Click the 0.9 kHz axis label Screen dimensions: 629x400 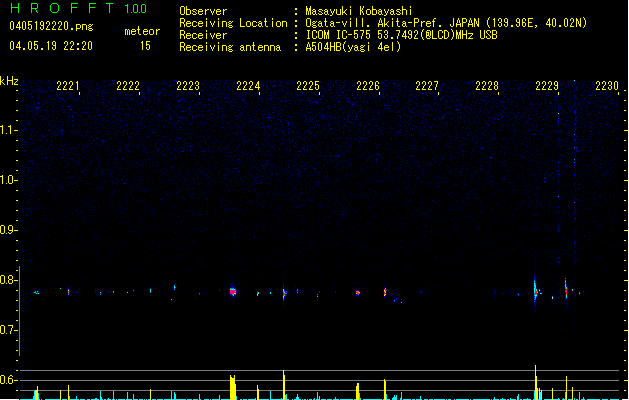point(8,230)
